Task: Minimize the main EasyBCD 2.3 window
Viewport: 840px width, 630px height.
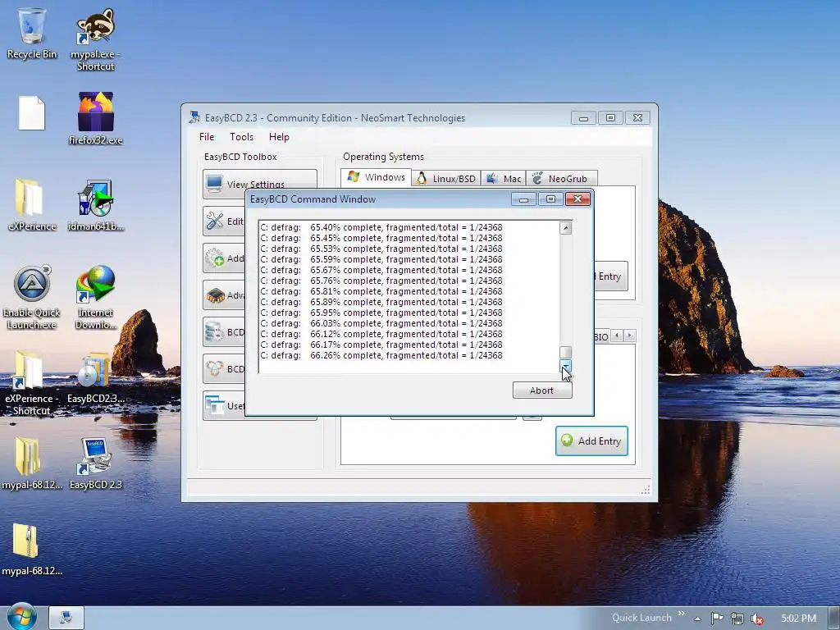Action: pyautogui.click(x=583, y=118)
